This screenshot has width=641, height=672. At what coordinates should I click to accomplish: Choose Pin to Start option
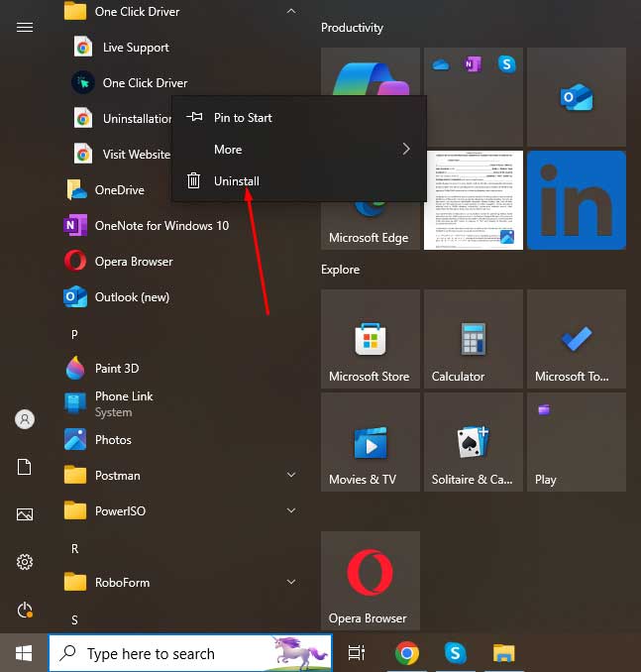pos(243,118)
